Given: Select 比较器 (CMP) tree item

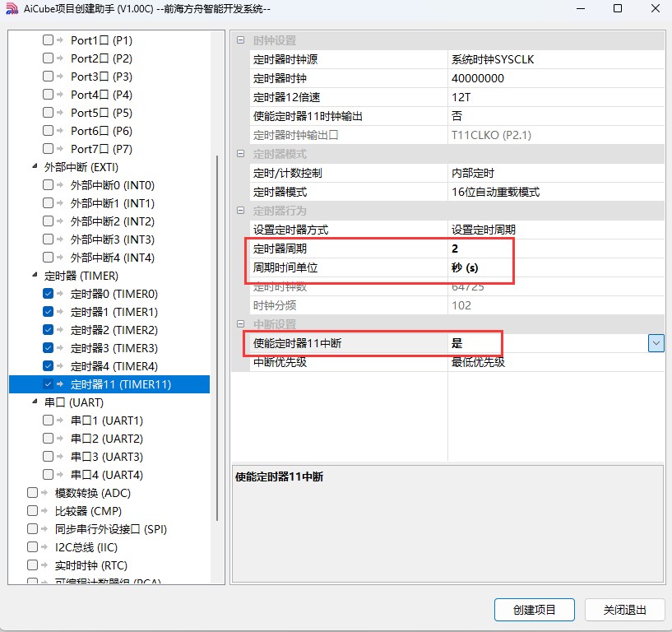Looking at the screenshot, I should [x=88, y=511].
